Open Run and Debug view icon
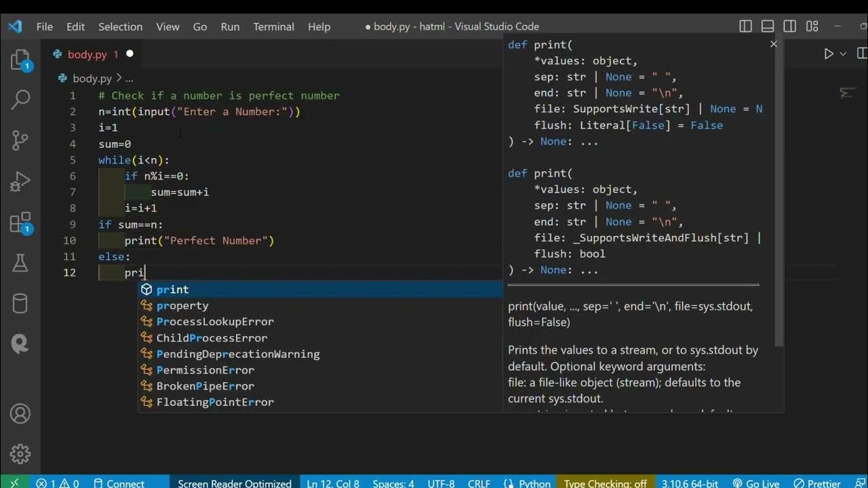Screen dimensions: 868x488 (x=20, y=182)
